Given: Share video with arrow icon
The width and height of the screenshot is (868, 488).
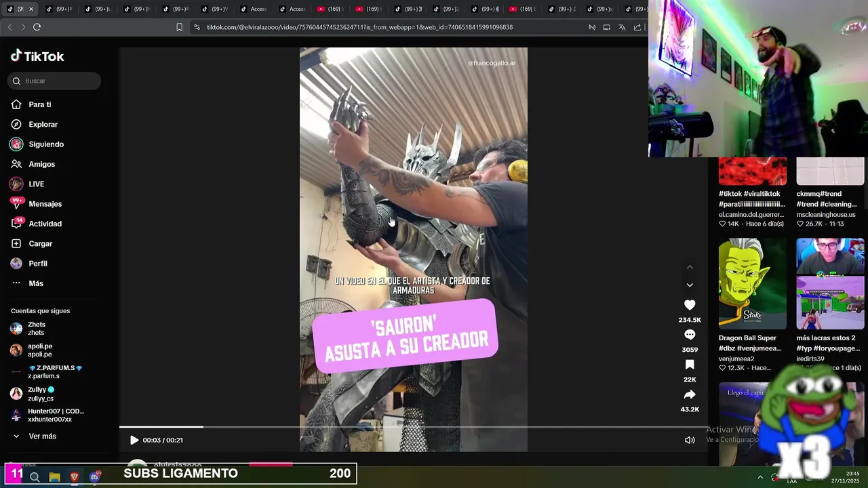Looking at the screenshot, I should click(690, 394).
